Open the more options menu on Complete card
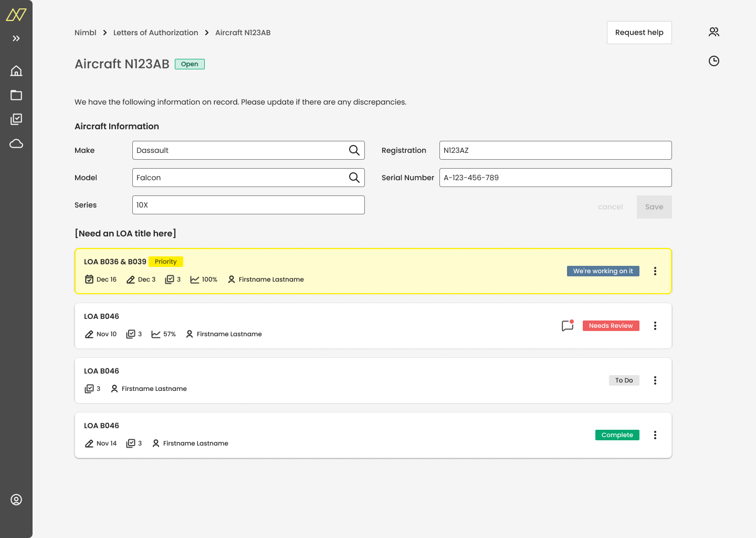 pyautogui.click(x=655, y=435)
